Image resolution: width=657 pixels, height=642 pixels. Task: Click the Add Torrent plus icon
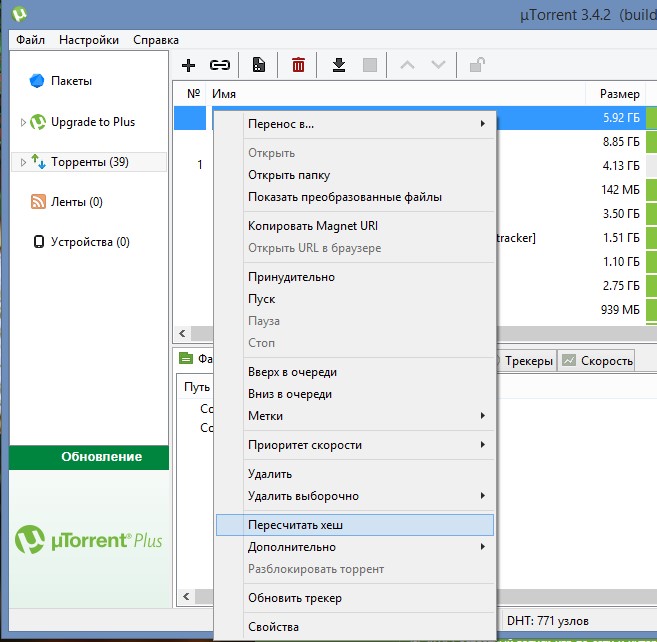tap(188, 65)
